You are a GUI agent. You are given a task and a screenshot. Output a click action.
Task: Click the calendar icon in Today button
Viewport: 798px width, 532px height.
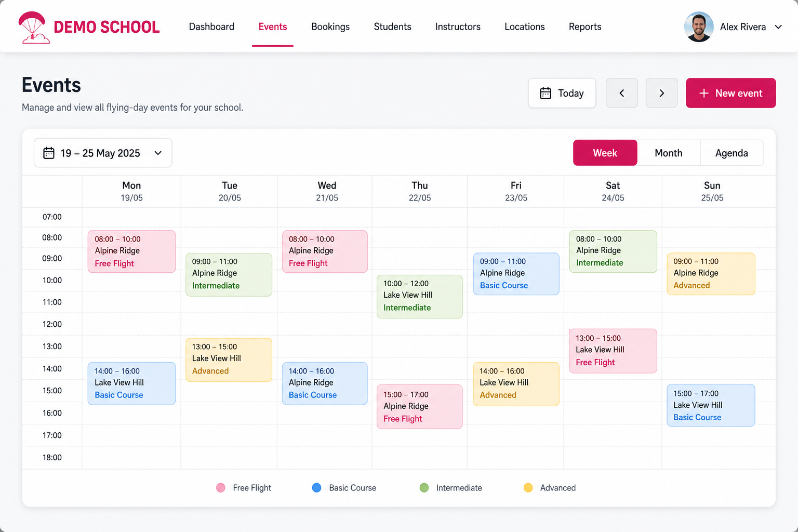click(546, 93)
